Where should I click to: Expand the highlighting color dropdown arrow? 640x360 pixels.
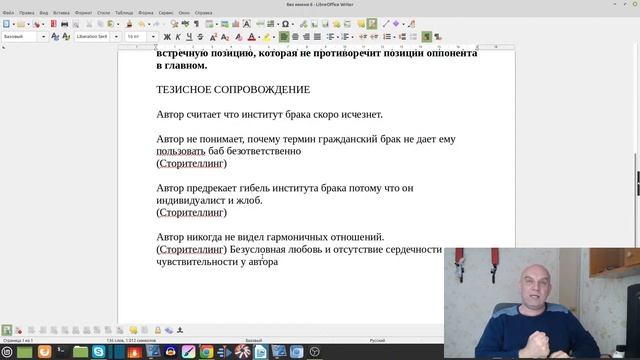[273, 37]
